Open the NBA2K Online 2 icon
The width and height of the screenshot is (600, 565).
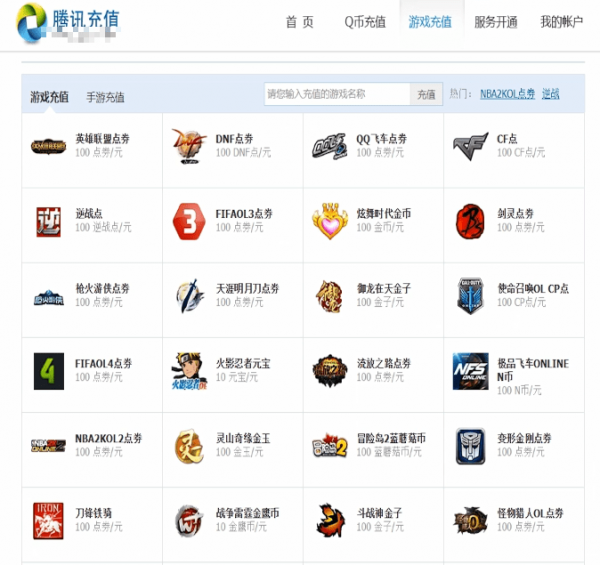click(48, 446)
